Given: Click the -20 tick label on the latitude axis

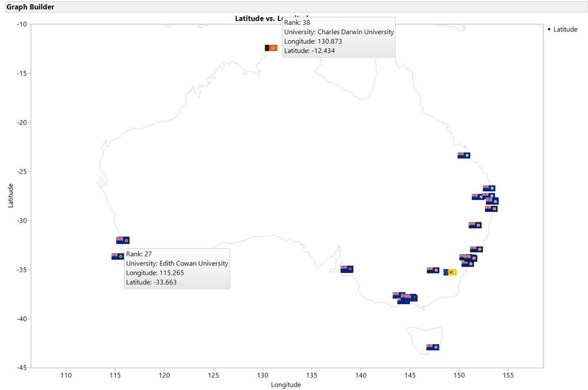Looking at the screenshot, I should [22, 122].
